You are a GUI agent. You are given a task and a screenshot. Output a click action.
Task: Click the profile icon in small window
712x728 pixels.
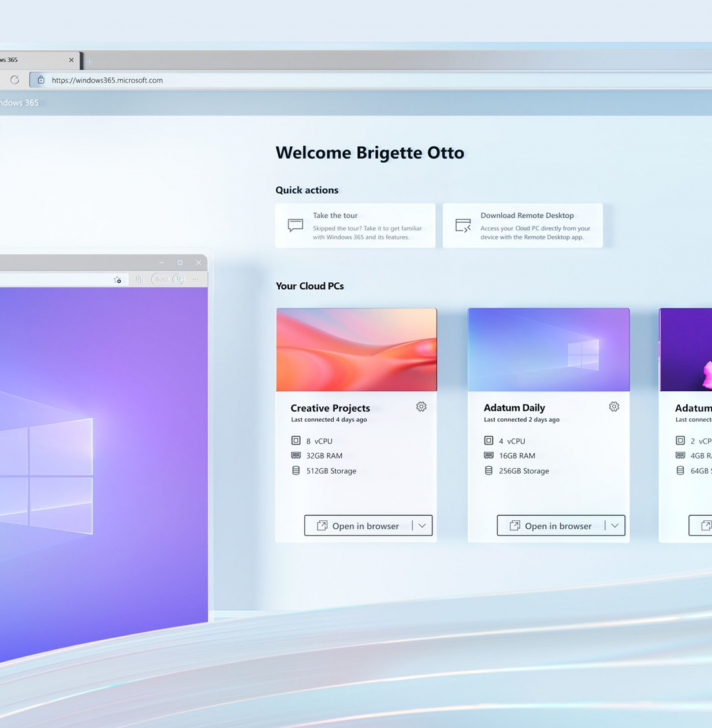coord(178,279)
